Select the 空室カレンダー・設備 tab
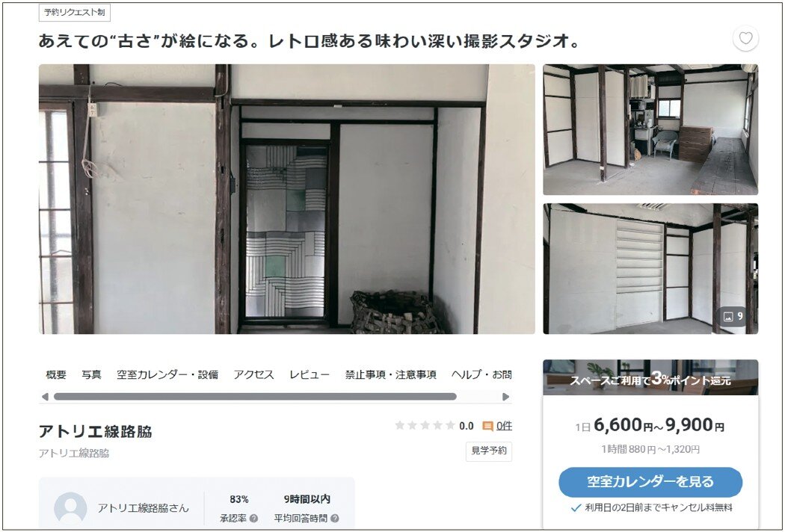 [167, 374]
